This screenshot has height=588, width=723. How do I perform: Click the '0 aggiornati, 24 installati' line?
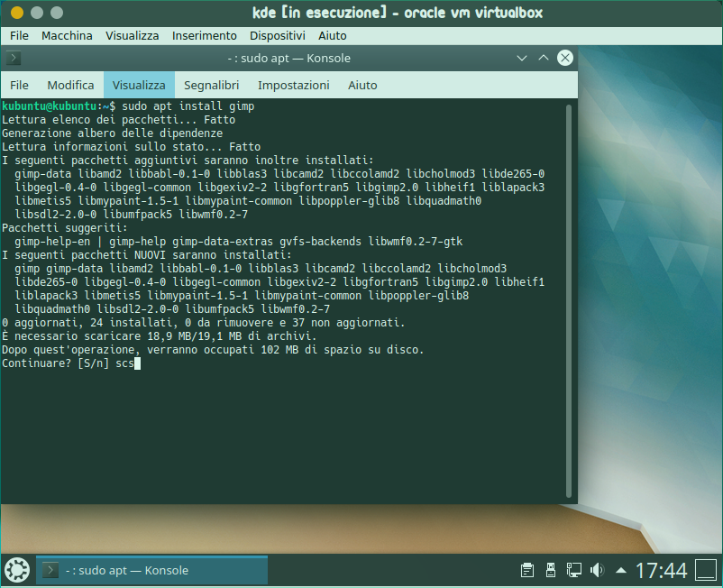tap(204, 323)
